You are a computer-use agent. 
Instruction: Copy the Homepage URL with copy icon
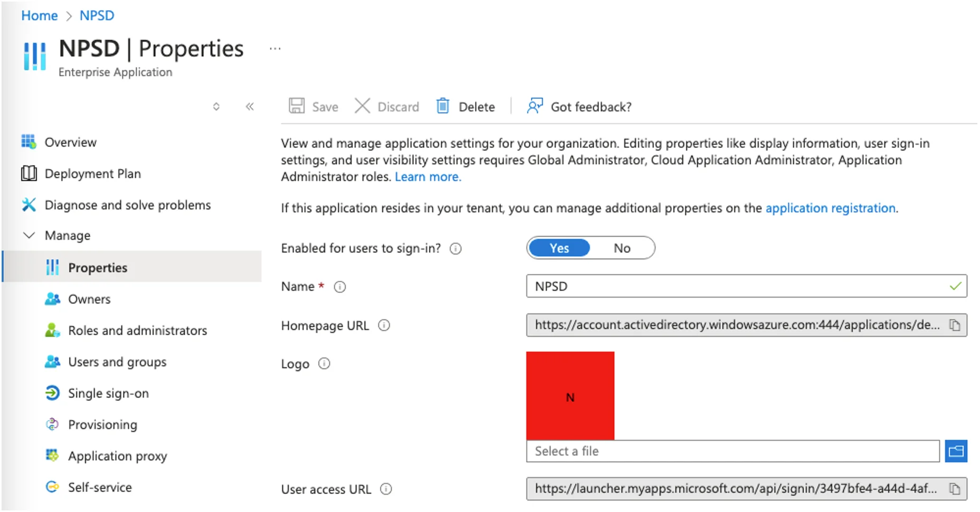click(955, 325)
